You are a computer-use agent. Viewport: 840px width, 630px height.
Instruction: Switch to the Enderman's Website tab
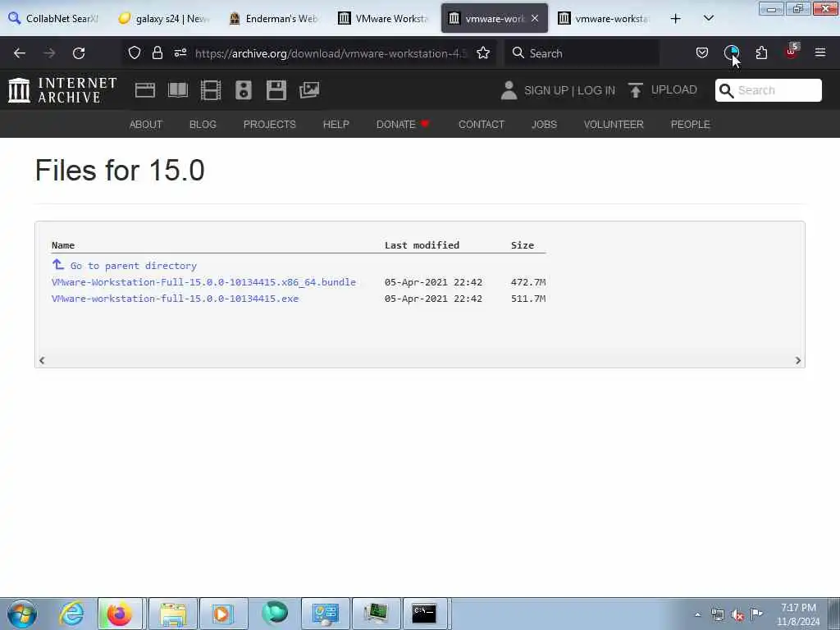tap(274, 19)
